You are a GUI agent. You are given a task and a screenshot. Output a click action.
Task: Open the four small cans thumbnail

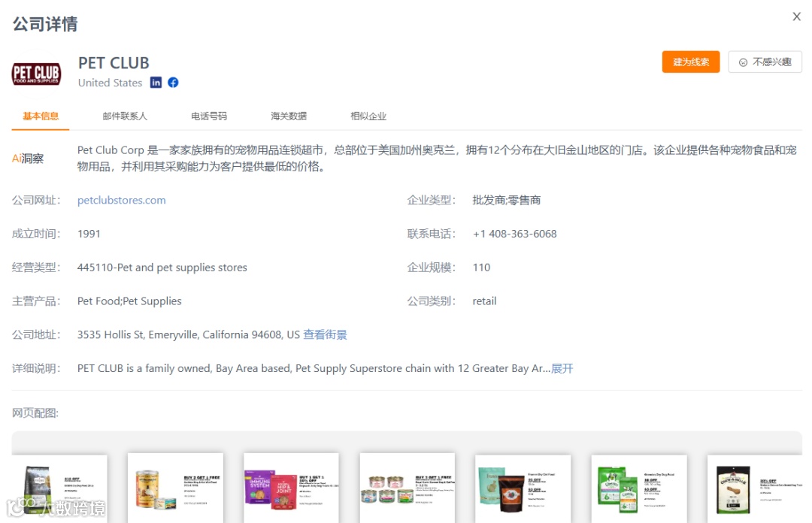pos(407,488)
